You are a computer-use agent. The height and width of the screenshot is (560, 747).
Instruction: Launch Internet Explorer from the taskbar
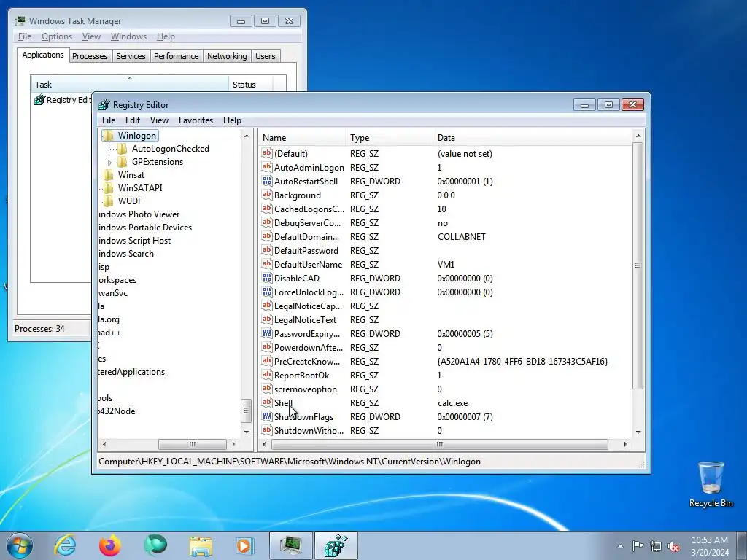[65, 545]
